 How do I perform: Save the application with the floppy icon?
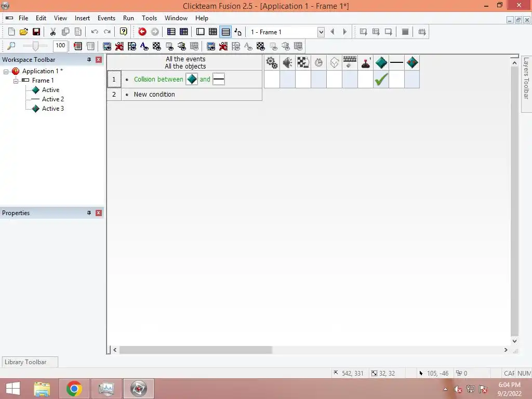coord(36,32)
